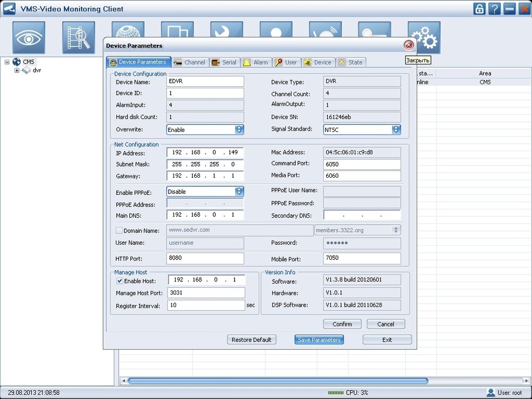This screenshot has width=532, height=399.
Task: Open the live view eye icon
Action: point(29,37)
